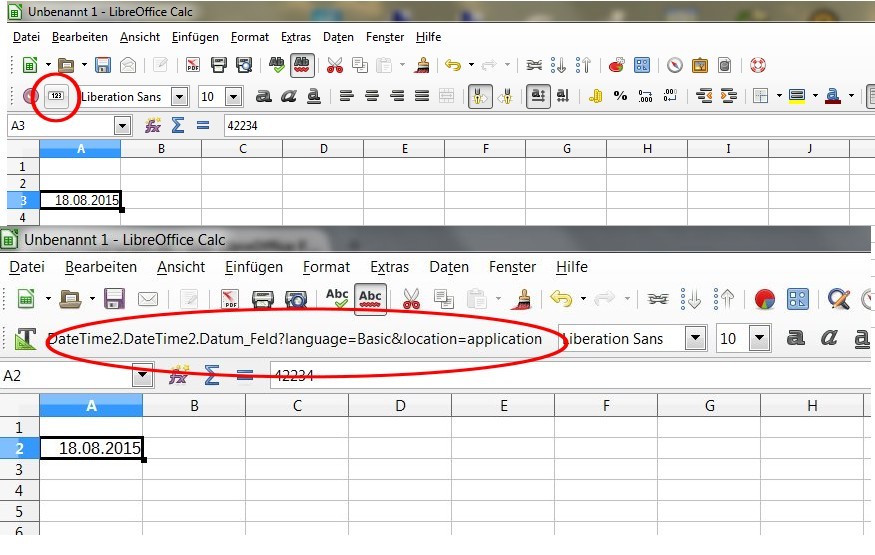
Task: Open undo history dropdown arrow in upper window
Action: [471, 65]
